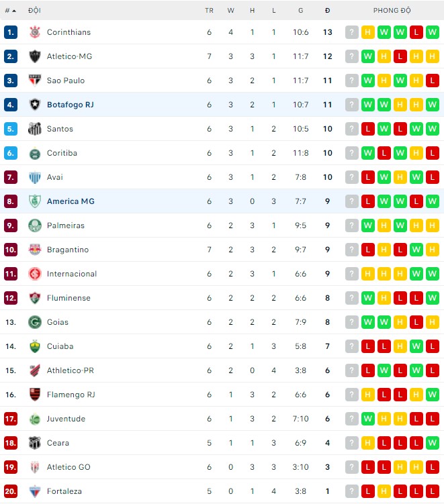Click the Sao Paulo team logo
The image size is (444, 504).
point(35,81)
